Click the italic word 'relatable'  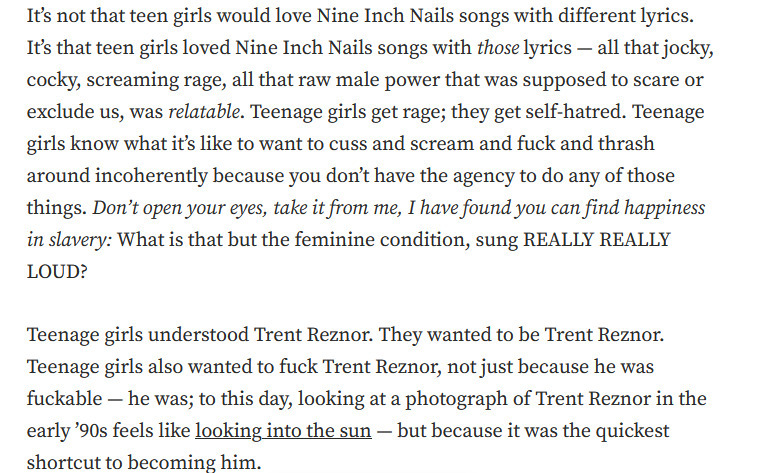[204, 112]
